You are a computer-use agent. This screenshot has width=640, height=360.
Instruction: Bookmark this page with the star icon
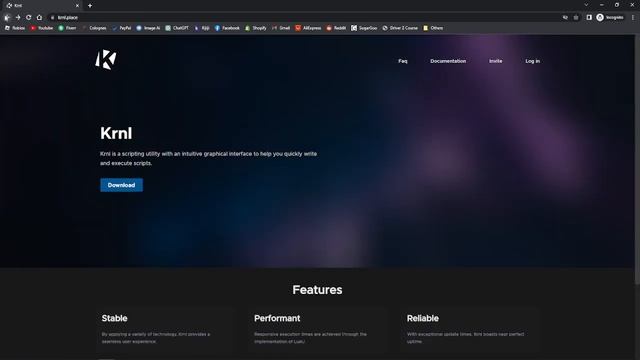point(576,18)
